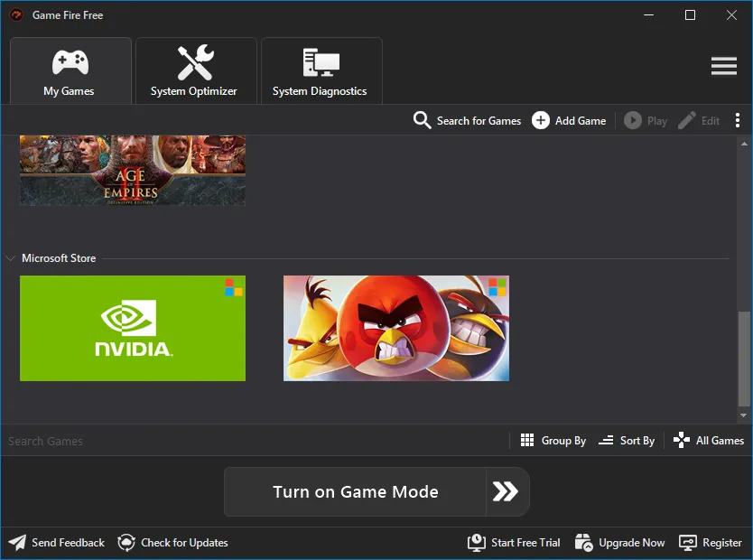The width and height of the screenshot is (753, 560).
Task: Click the free trial monitor icon
Action: coord(477,543)
